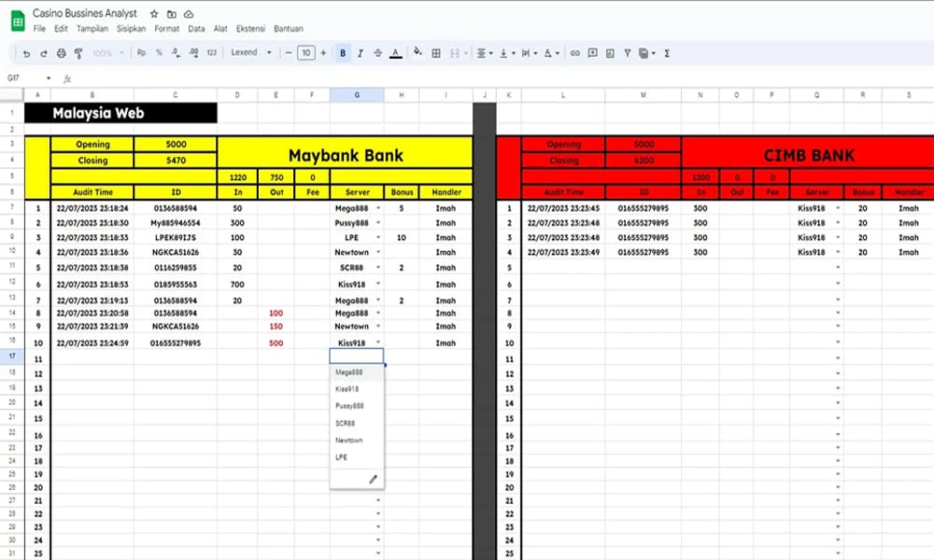Choose SCR88 from the dropdown list

point(357,423)
